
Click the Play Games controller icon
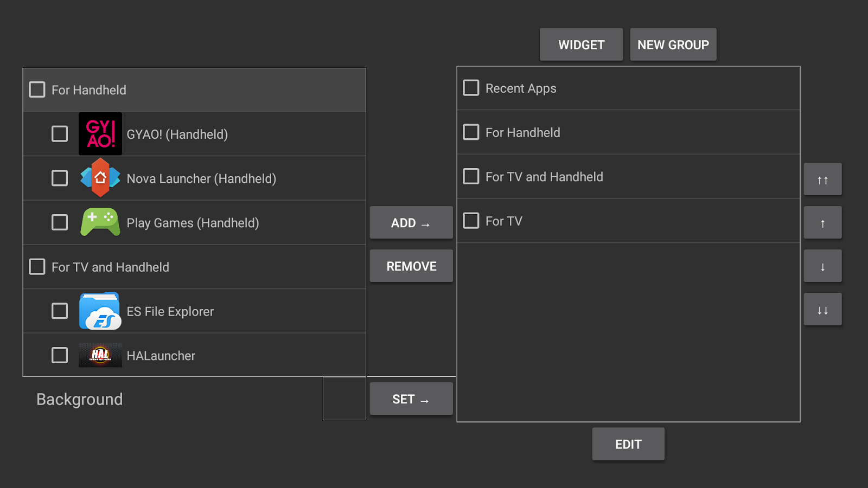coord(100,222)
